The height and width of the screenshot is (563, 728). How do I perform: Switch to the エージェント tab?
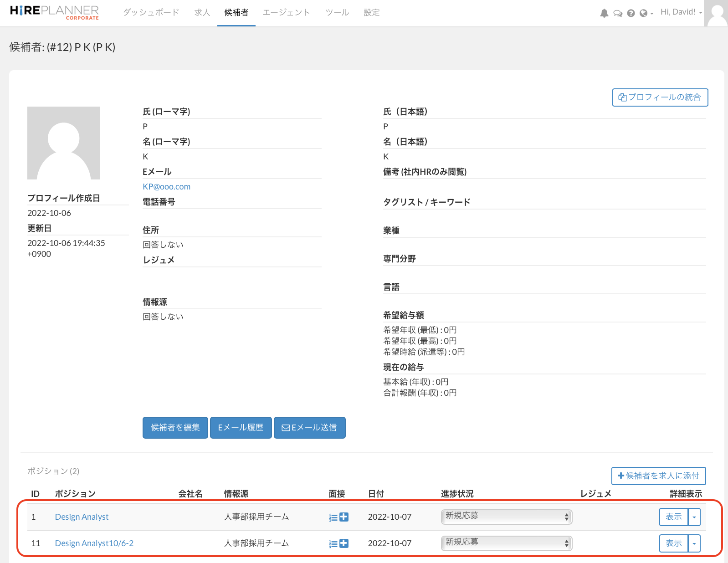coord(286,13)
